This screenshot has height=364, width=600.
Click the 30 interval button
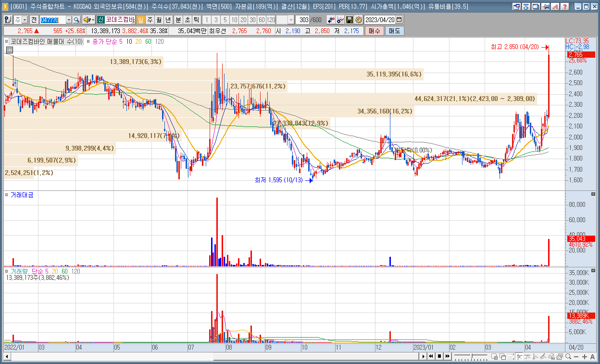pyautogui.click(x=252, y=20)
